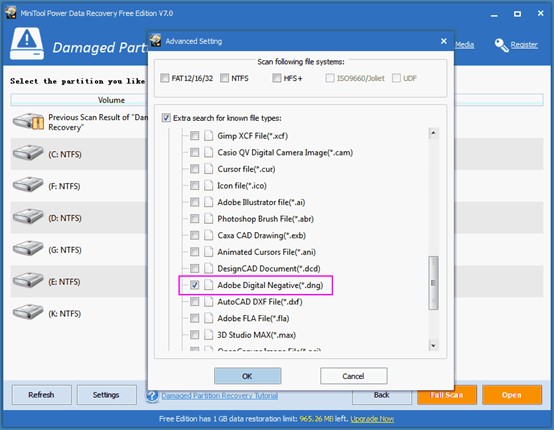Close the Advanced Setting dialog

tap(444, 41)
